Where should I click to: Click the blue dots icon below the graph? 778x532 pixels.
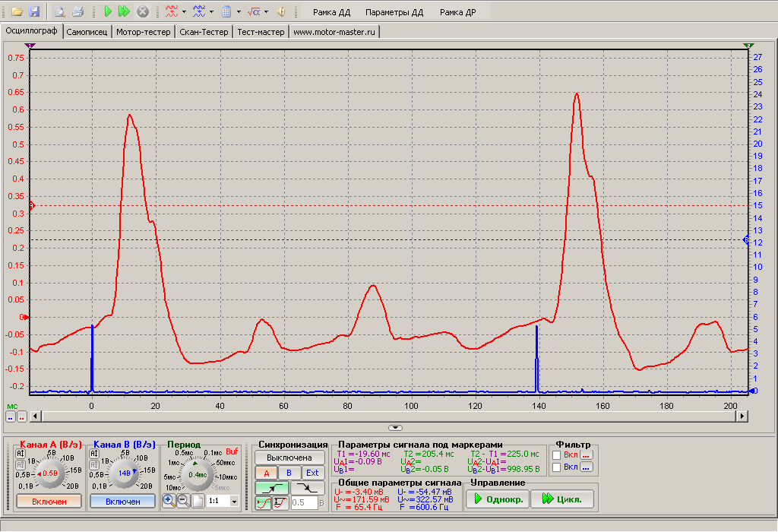[11, 417]
